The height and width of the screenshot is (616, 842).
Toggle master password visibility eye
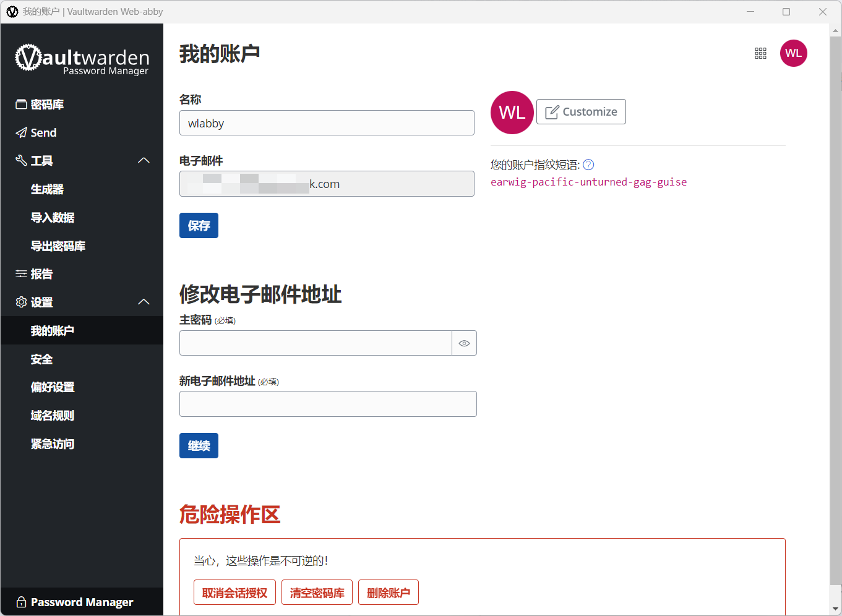tap(464, 343)
